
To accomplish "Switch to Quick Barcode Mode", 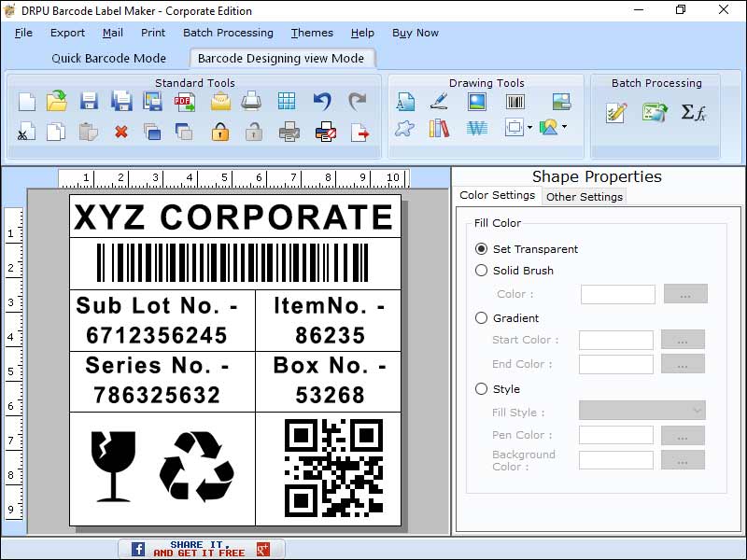I will (x=109, y=58).
